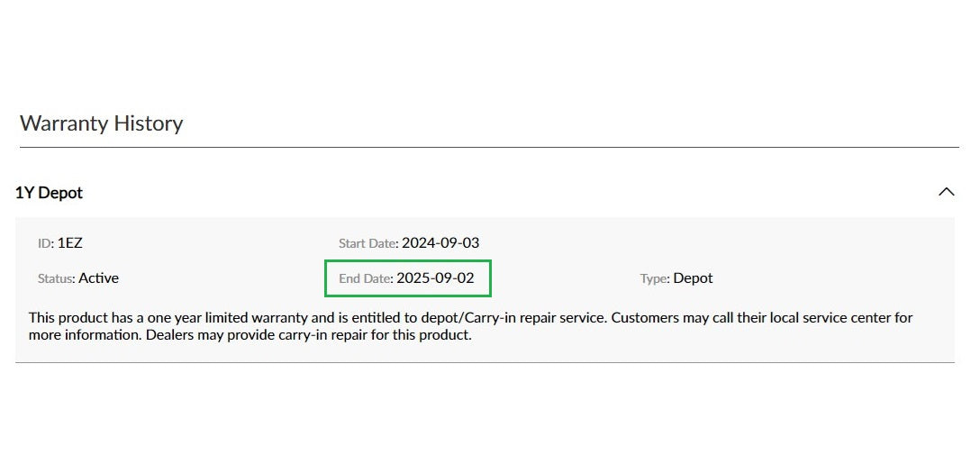Click the Active status value
Screen dimensions: 980x464
click(99, 278)
